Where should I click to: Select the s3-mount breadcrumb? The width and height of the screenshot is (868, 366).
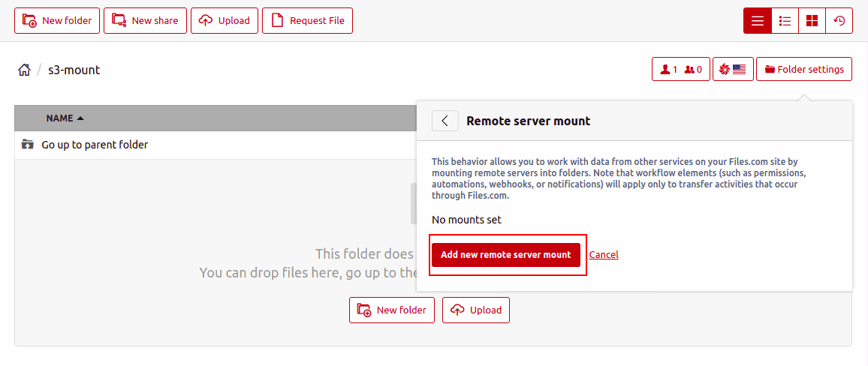tap(74, 70)
